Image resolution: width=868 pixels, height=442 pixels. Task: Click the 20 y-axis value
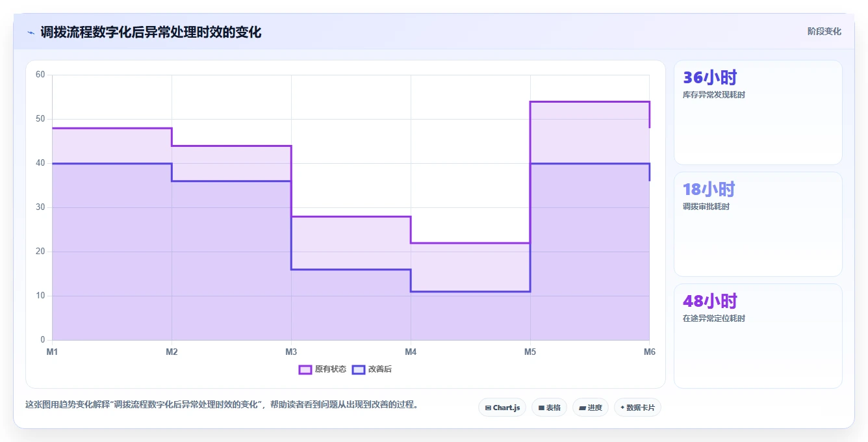click(40, 252)
